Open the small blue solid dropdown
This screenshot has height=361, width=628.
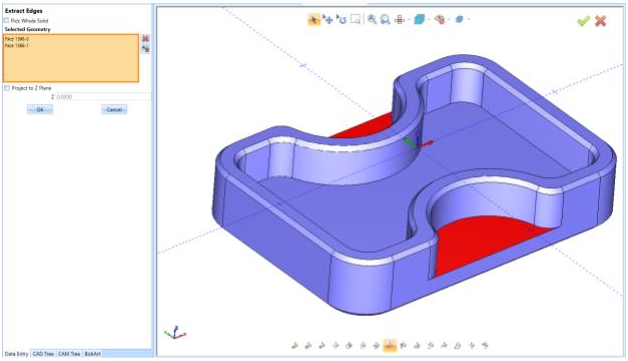pos(469,19)
